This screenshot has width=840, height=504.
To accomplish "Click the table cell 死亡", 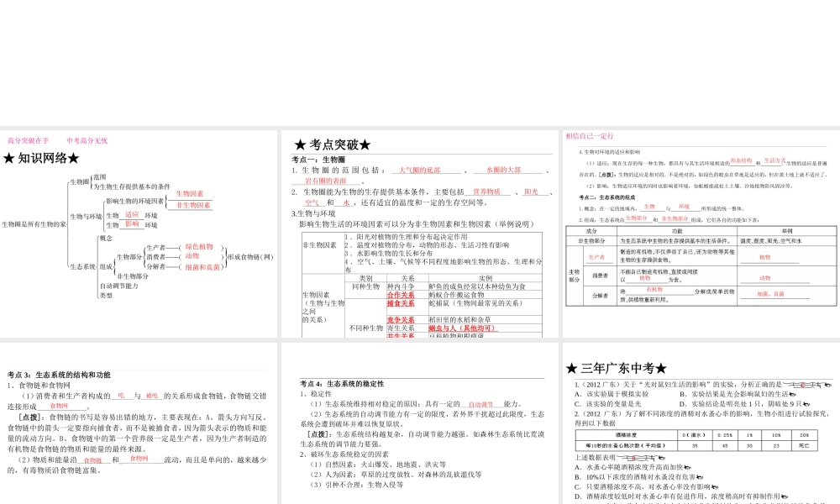I will coord(804,445).
